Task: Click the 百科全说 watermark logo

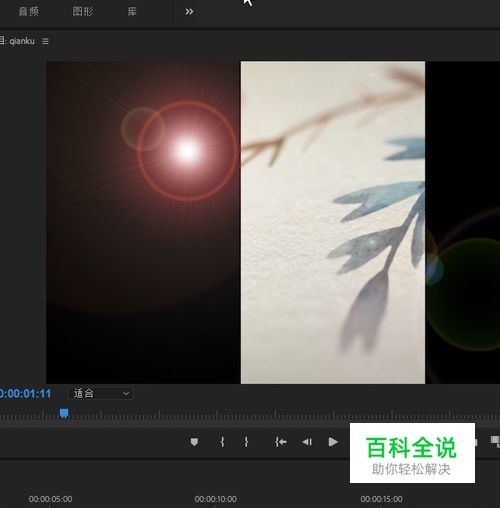Action: point(412,453)
